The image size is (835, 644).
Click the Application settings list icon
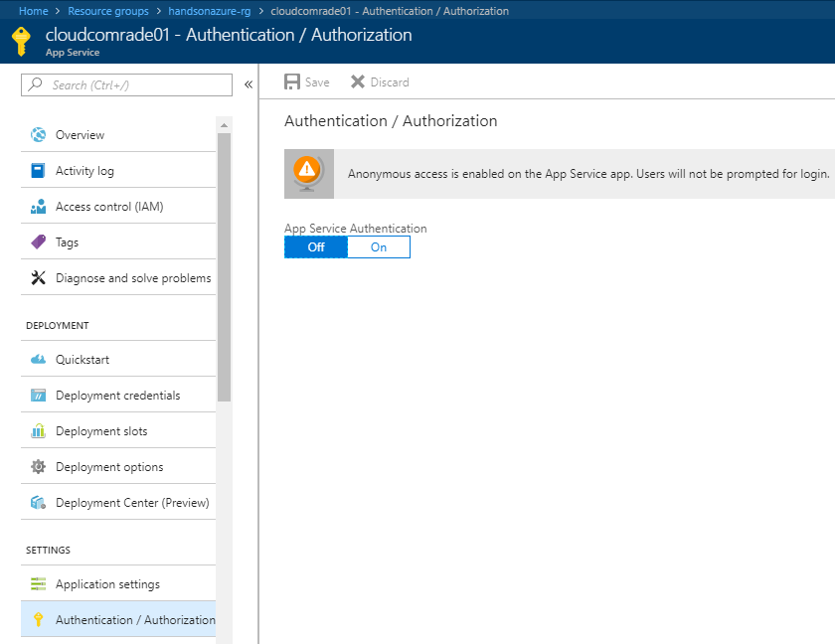pos(39,583)
